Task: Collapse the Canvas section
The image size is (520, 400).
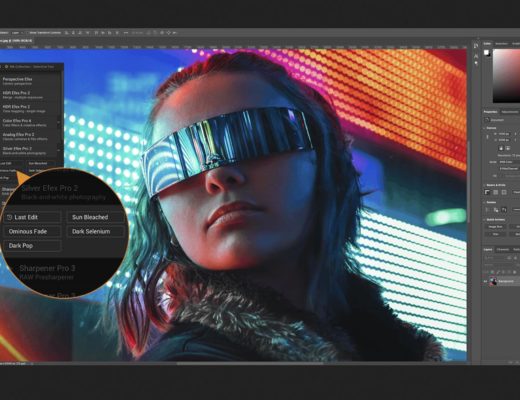Action: [x=484, y=128]
